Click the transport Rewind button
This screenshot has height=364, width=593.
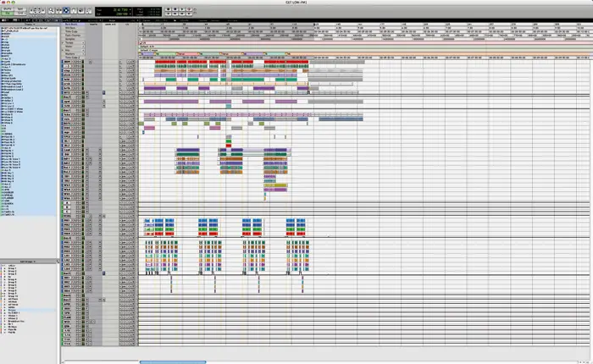175,14
